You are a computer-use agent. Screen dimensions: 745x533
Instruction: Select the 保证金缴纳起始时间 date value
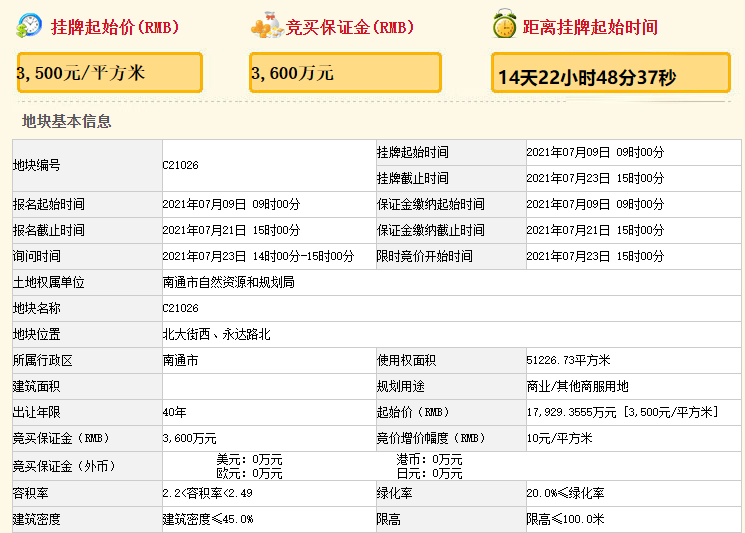[x=595, y=205]
